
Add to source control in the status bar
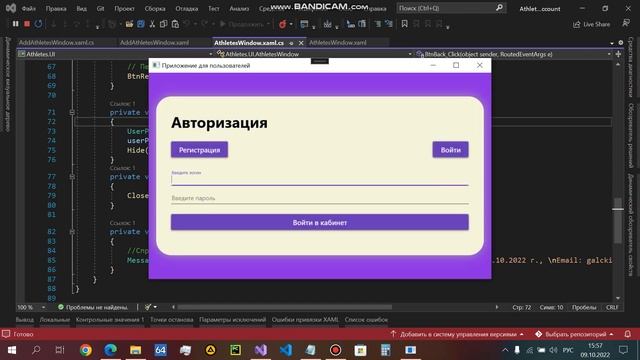(457, 334)
